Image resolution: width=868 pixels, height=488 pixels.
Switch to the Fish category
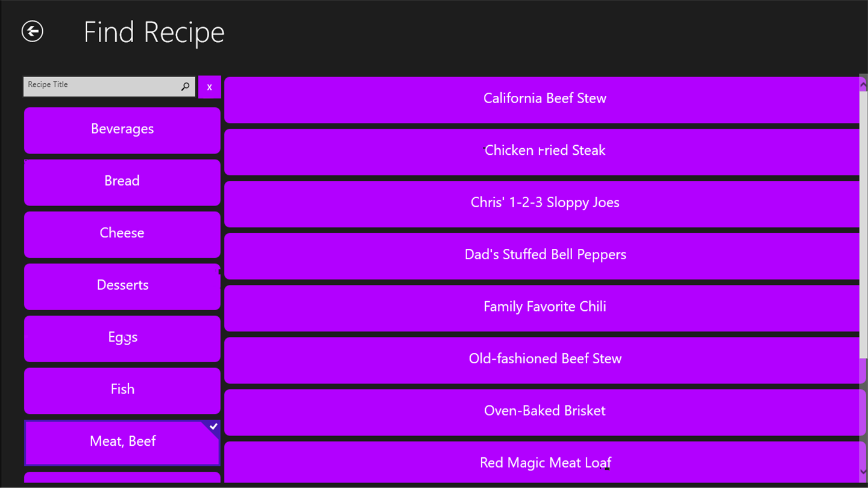pos(122,390)
